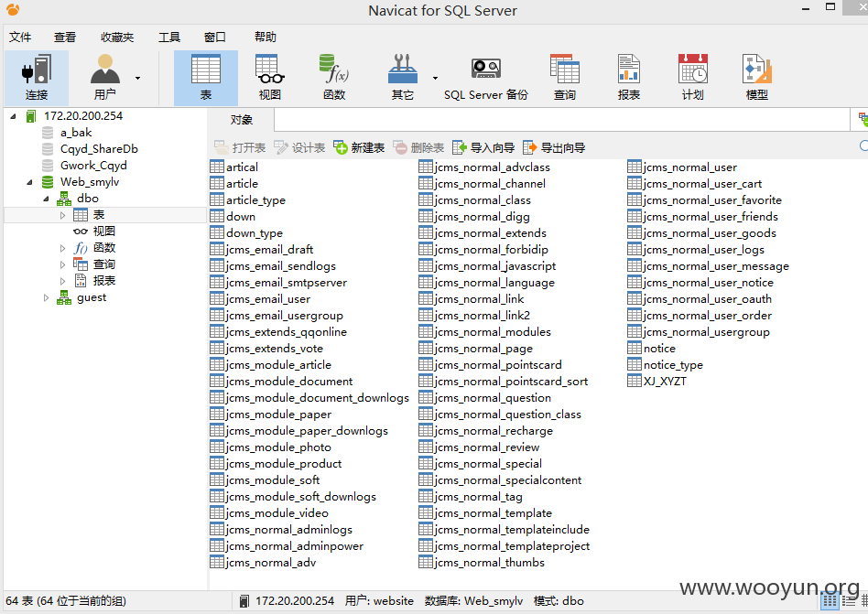Click the 连接 (Connection) toolbar icon
The image size is (868, 614).
[37, 78]
